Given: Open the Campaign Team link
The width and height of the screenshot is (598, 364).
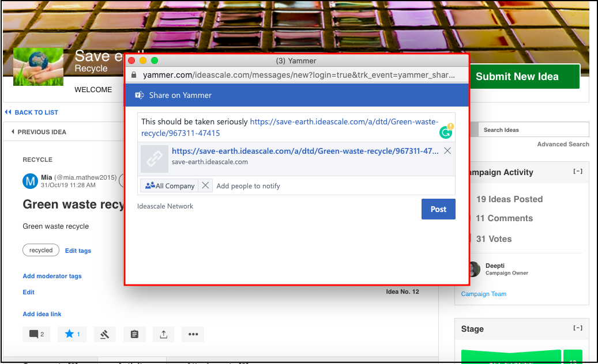Looking at the screenshot, I should (x=484, y=294).
